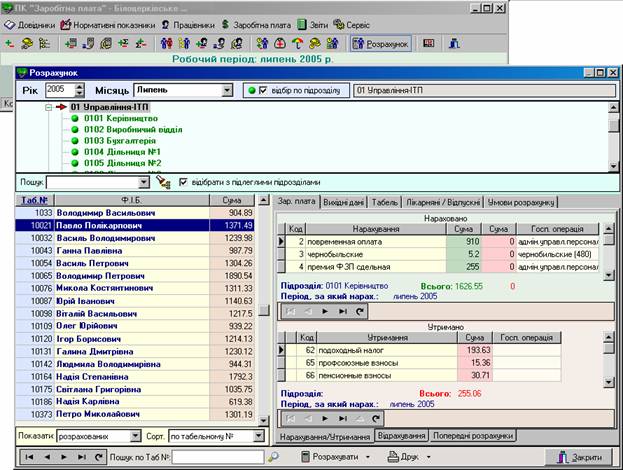Open the Показатк dropdown (розрахованих)
Image resolution: width=623 pixels, height=470 pixels.
(135, 436)
